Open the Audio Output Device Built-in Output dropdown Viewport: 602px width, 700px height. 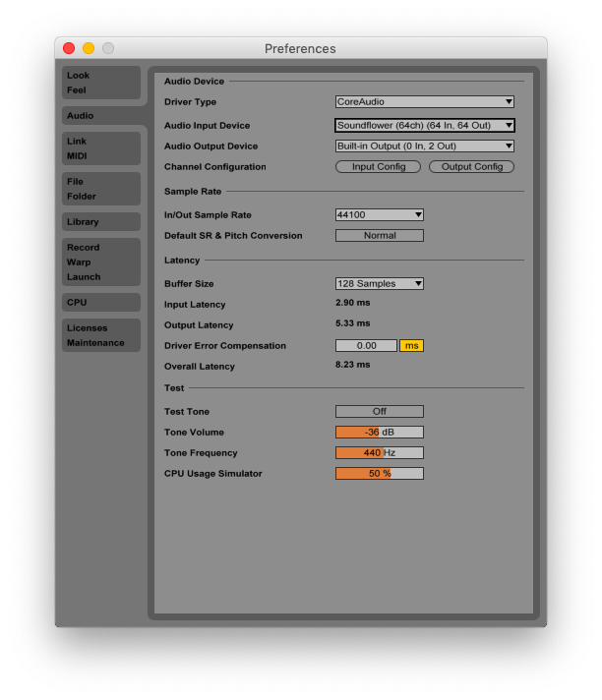425,146
